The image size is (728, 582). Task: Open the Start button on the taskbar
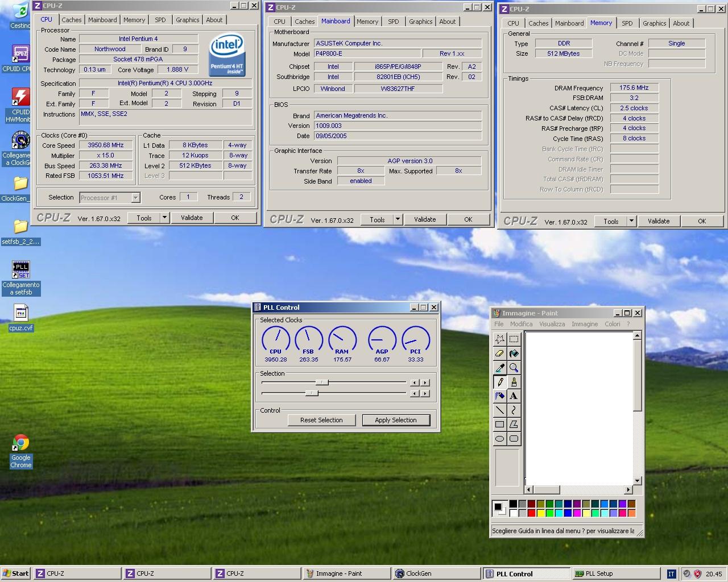15,573
